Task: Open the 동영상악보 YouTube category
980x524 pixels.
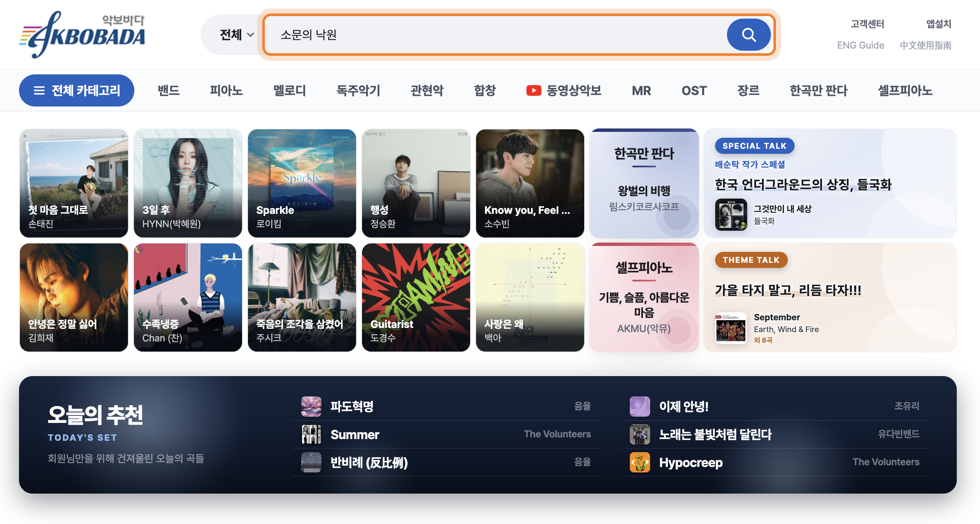Action: [563, 90]
